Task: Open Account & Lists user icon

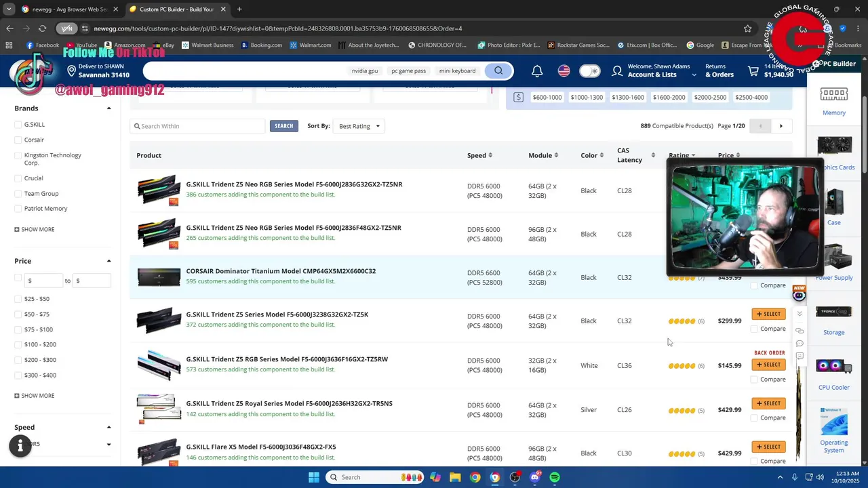Action: (617, 70)
